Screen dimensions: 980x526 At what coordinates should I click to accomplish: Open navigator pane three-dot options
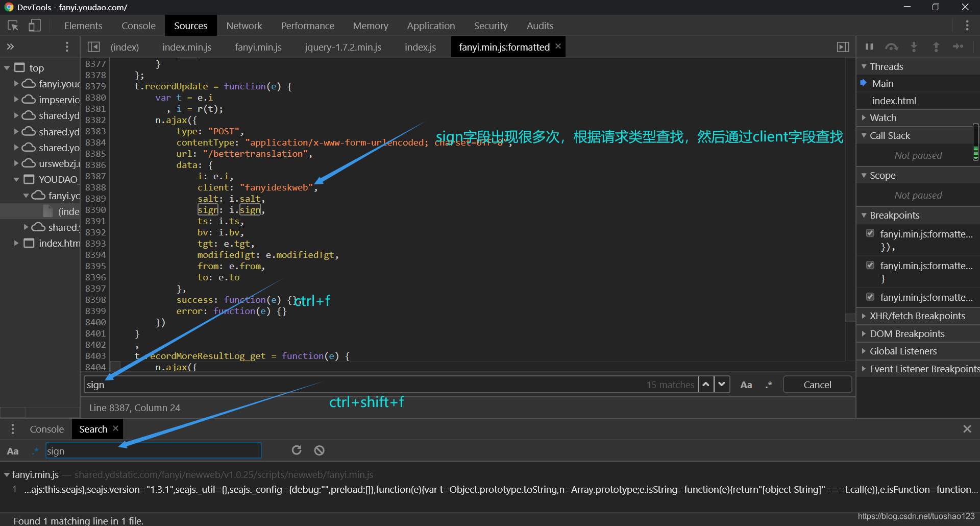[67, 47]
